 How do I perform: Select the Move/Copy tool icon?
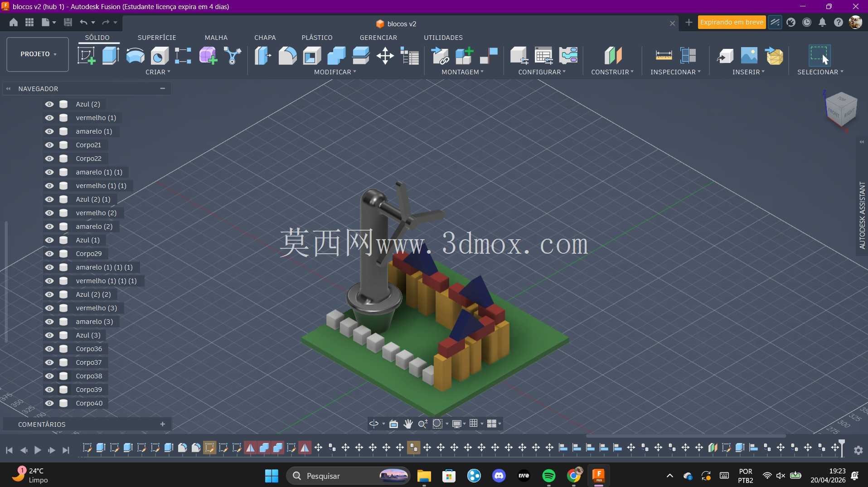point(385,56)
